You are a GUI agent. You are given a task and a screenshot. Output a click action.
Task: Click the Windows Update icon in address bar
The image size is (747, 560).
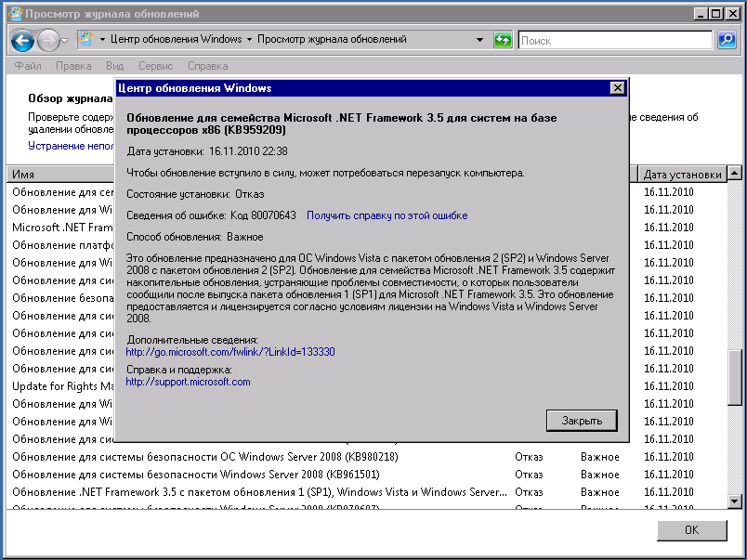tap(85, 40)
